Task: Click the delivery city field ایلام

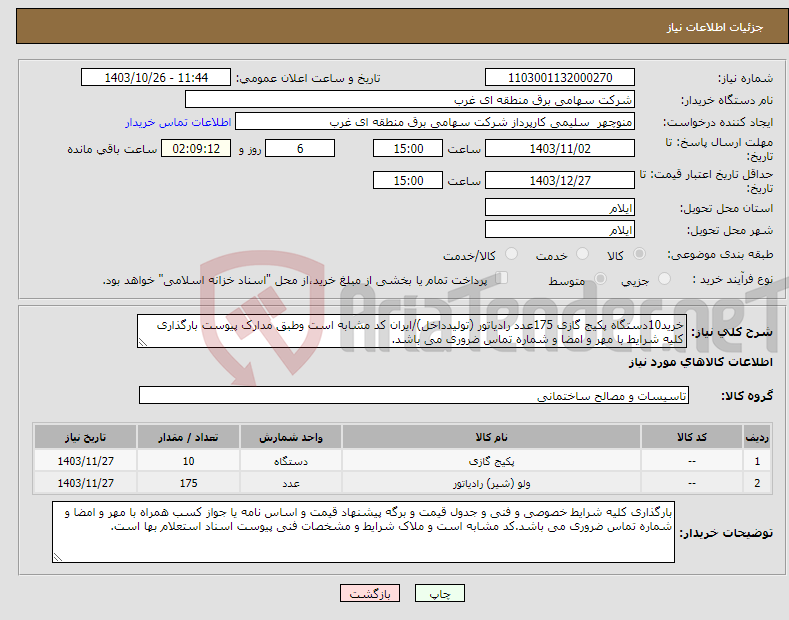Action: (x=560, y=229)
